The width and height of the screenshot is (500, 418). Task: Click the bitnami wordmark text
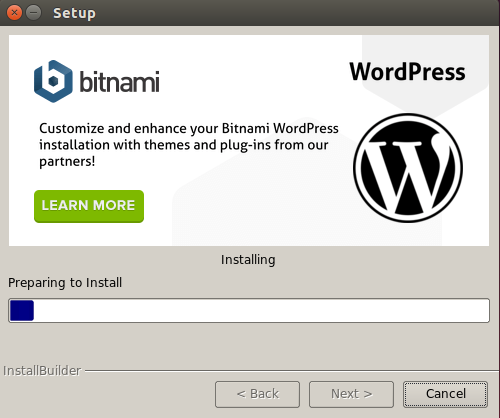point(119,81)
